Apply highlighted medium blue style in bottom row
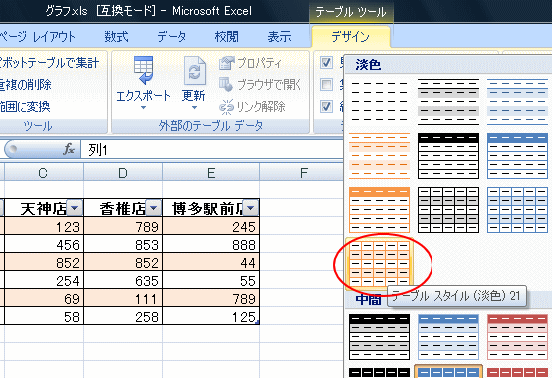This screenshot has width=552, height=378. tap(448, 372)
